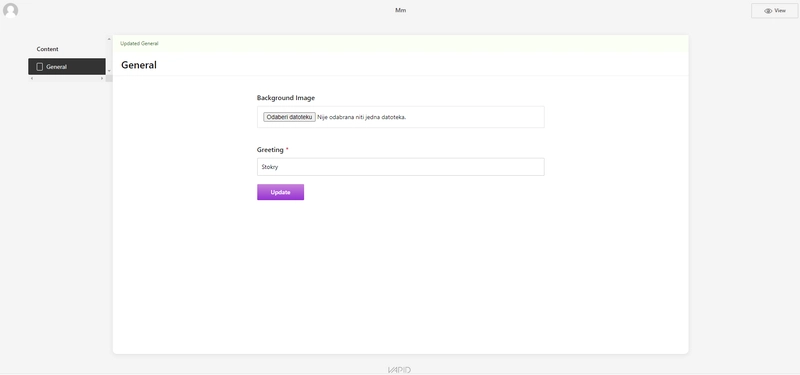Image resolution: width=800 pixels, height=375 pixels.
Task: Click the 'Nije odabrana niti jedna datoteka' file text
Action: [x=362, y=117]
